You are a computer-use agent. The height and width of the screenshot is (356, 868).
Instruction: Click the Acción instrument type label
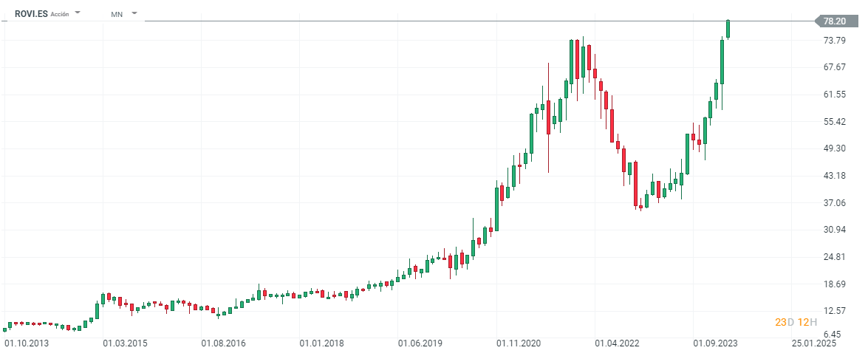tap(60, 14)
